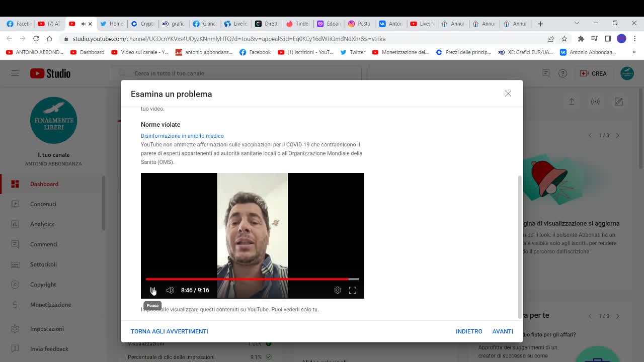Click the dialog's vertical scrollbar
The image size is (644, 362).
pyautogui.click(x=520, y=247)
